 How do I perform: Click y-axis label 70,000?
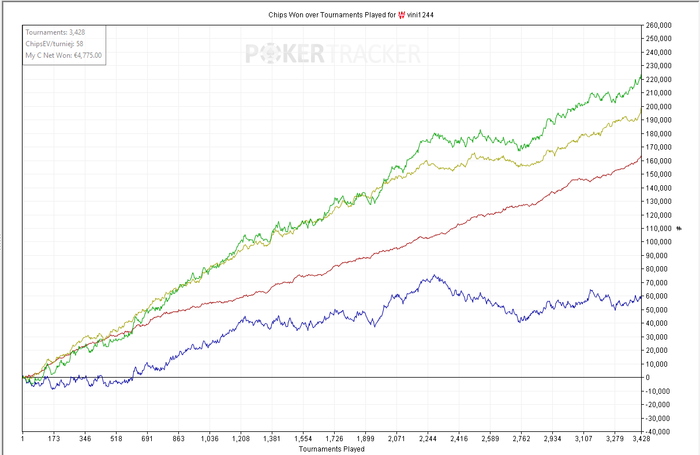[657, 283]
